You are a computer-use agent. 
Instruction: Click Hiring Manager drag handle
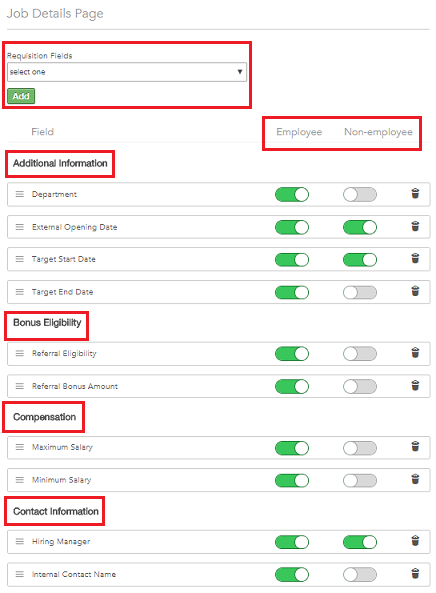(19, 542)
